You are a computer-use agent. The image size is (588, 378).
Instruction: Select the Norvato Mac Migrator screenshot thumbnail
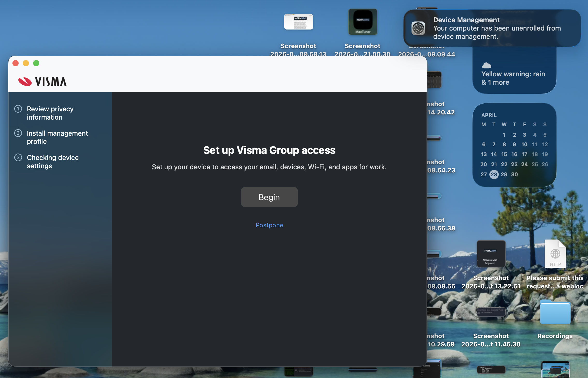click(x=491, y=254)
